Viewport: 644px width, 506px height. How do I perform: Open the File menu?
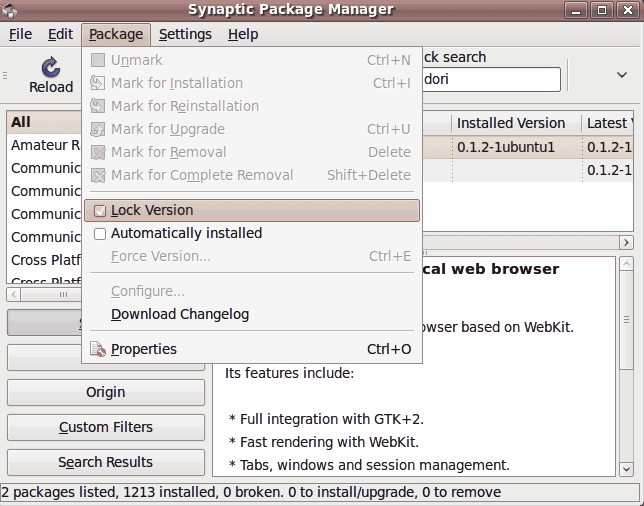(20, 34)
